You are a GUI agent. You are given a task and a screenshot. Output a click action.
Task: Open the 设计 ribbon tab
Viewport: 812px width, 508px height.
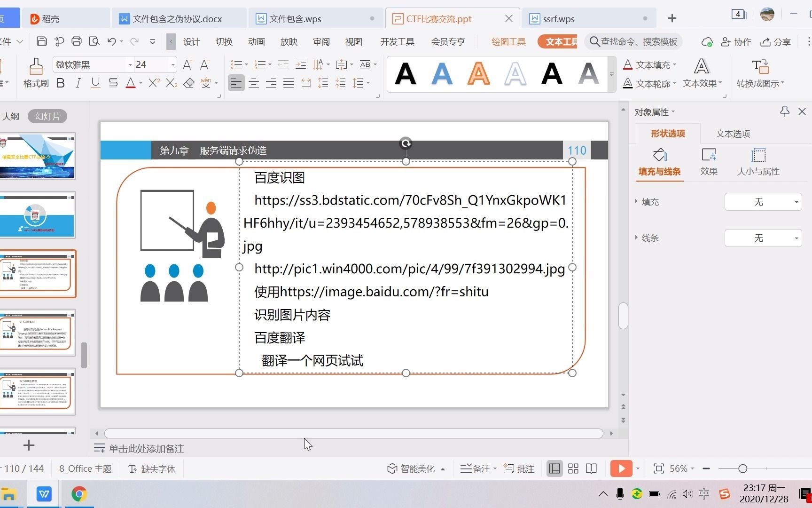192,42
